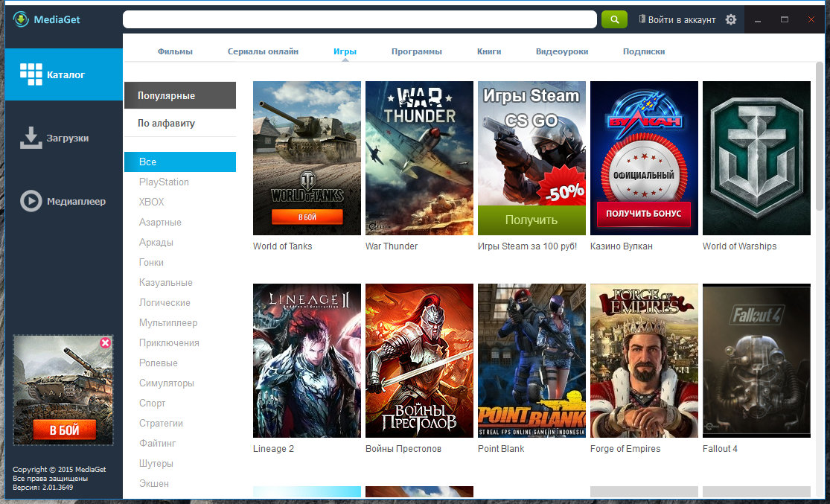This screenshot has height=504, width=830.
Task: Open the Медиаплеер section
Action: [63, 201]
